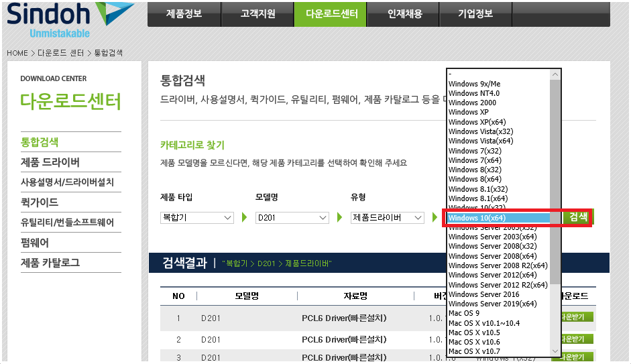This screenshot has width=631, height=364.
Task: Open the 제품정보 menu tab
Action: click(x=184, y=14)
